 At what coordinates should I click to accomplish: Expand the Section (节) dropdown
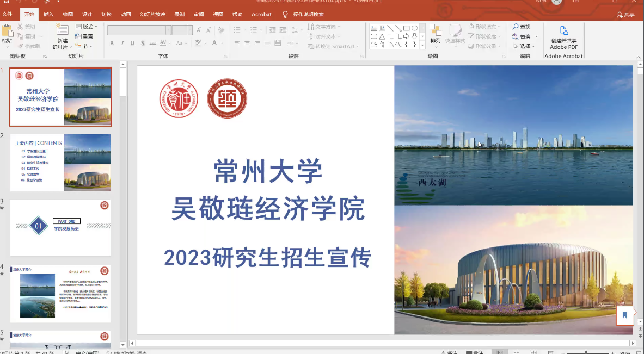pyautogui.click(x=86, y=47)
